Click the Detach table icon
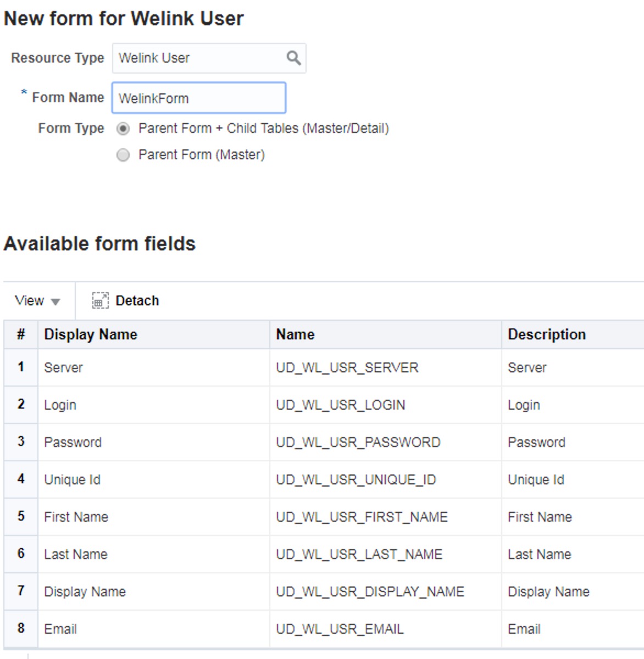644x659 pixels. point(100,300)
